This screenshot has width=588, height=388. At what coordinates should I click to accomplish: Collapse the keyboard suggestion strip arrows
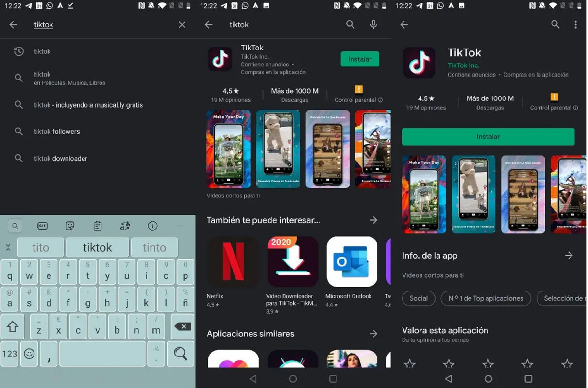pyautogui.click(x=8, y=247)
